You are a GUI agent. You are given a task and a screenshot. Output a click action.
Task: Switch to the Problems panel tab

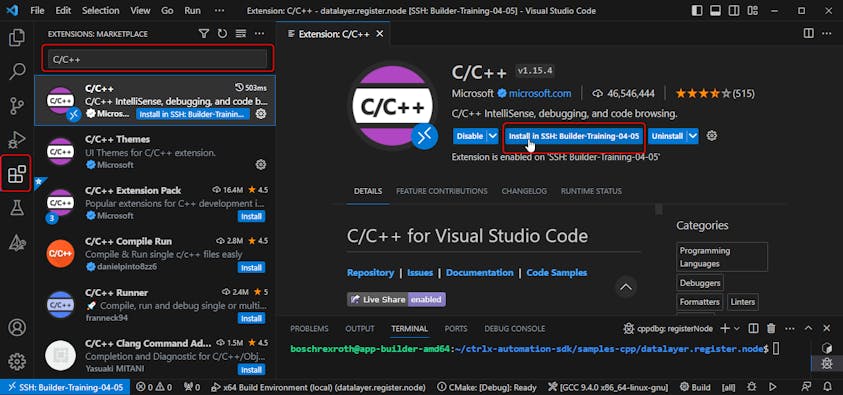309,328
